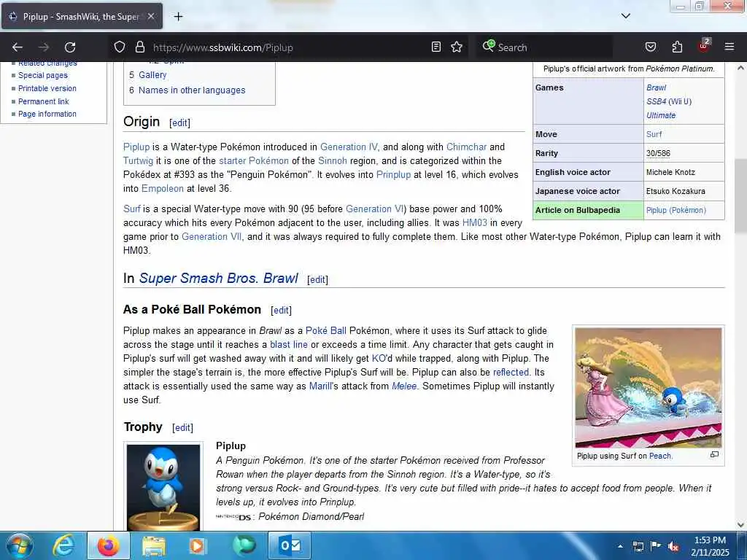Viewport: 747px width, 560px height.
Task: Open Printable version link
Action: [x=47, y=88]
